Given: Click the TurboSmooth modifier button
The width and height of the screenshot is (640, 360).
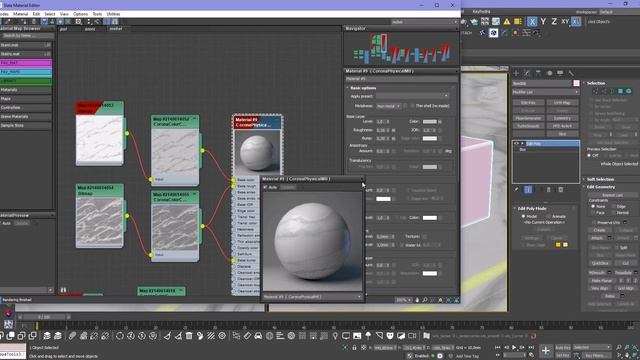Looking at the screenshot, I should (528, 126).
